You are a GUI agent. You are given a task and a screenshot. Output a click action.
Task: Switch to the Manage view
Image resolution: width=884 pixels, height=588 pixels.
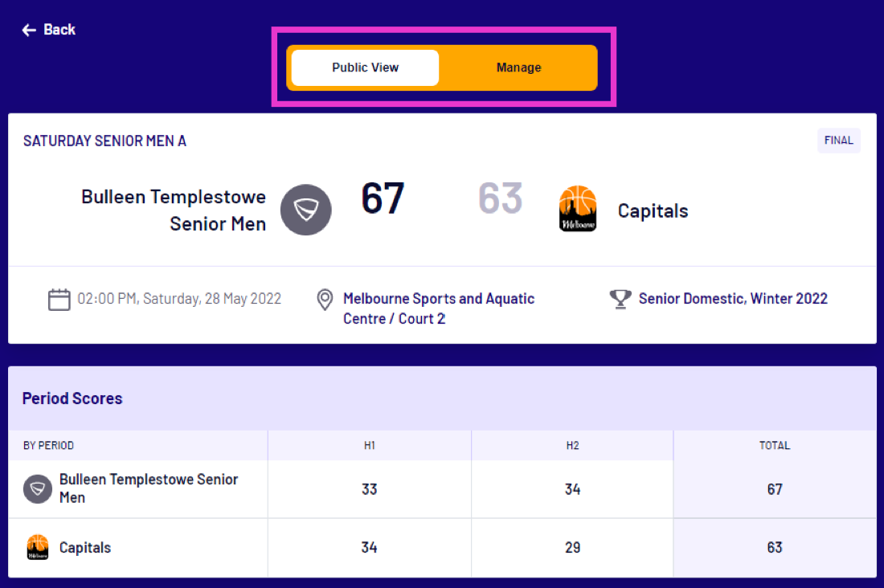click(x=518, y=67)
